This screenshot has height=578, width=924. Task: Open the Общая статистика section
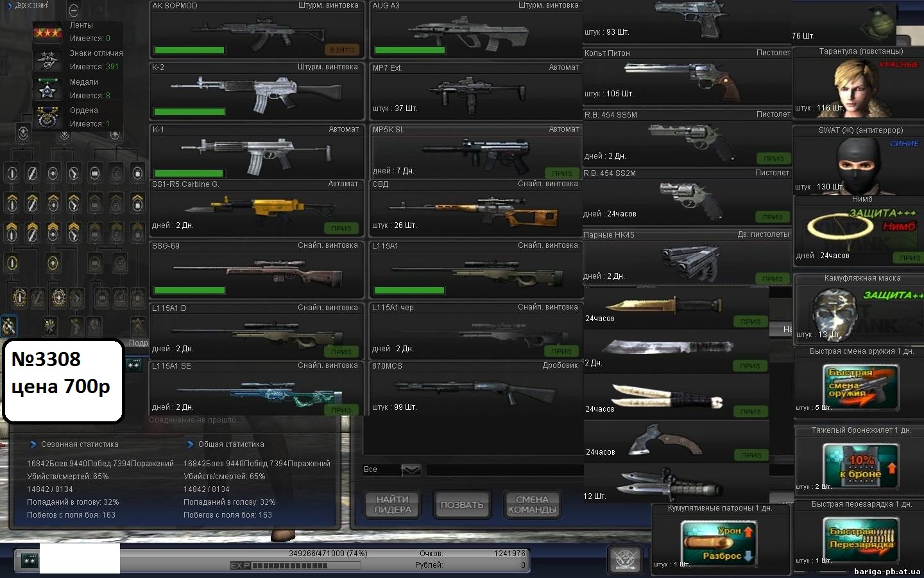click(225, 444)
